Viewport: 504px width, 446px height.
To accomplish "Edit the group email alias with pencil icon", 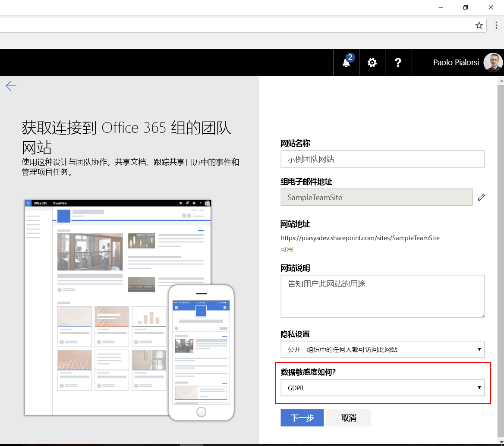I will coord(481,197).
